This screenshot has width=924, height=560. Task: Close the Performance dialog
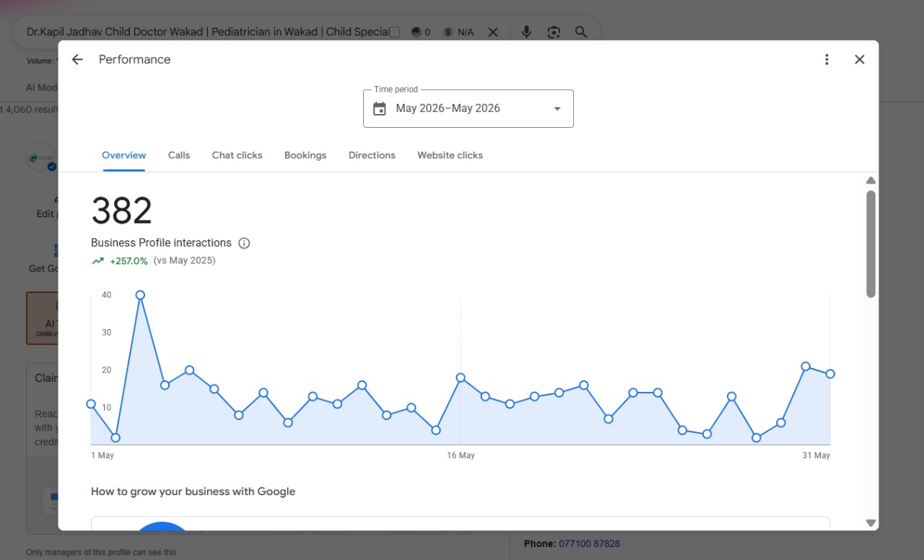859,60
